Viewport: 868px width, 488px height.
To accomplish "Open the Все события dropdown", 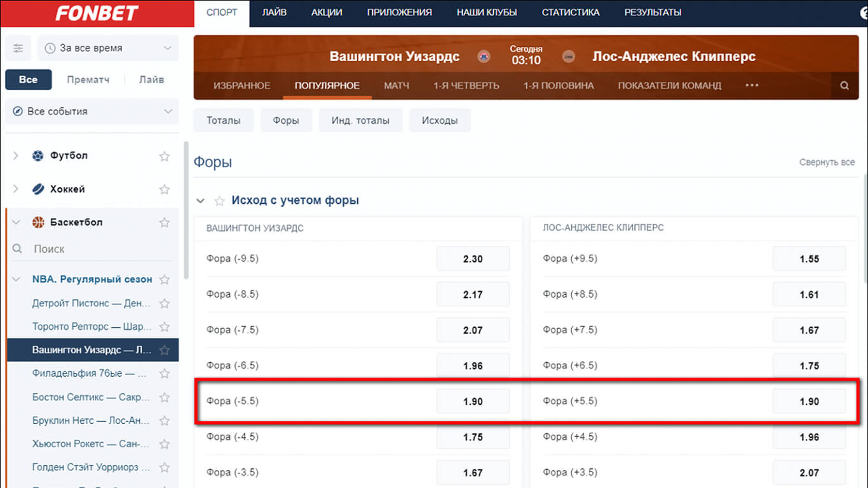I will [92, 111].
